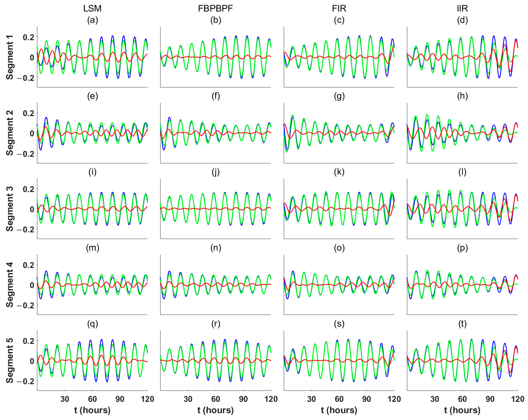Click the t (hours) label under IIR column

point(462,410)
